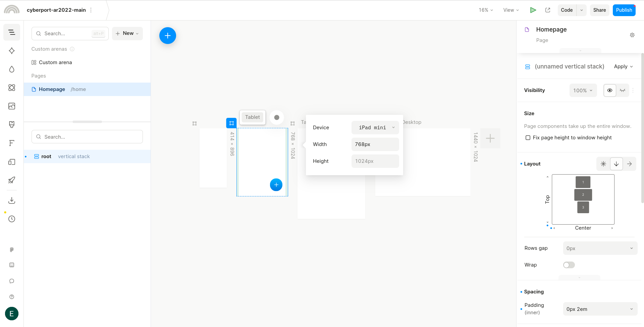Select the downward vertical layout direction
644x327 pixels.
pos(616,164)
